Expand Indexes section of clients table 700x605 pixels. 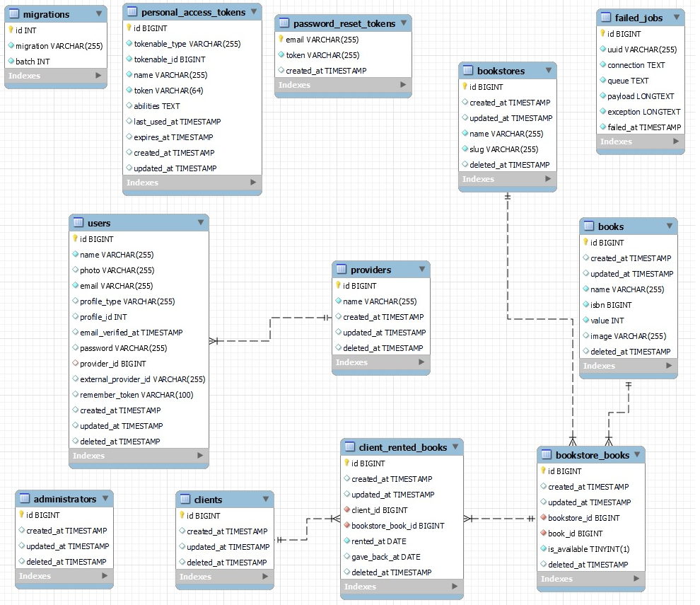[x=265, y=577]
